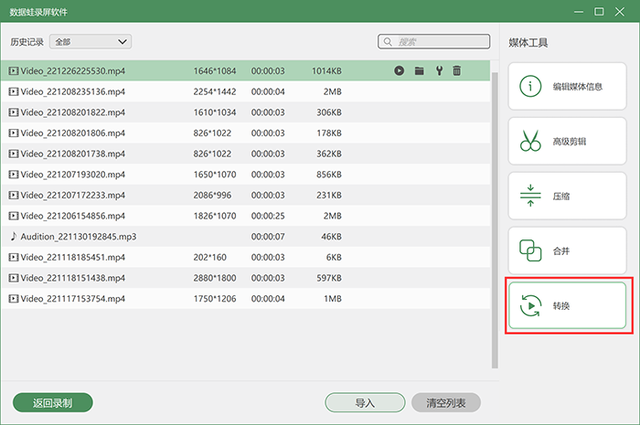Select Video_221207172233.mp4 file name
This screenshot has width=640, height=425.
coord(73,195)
